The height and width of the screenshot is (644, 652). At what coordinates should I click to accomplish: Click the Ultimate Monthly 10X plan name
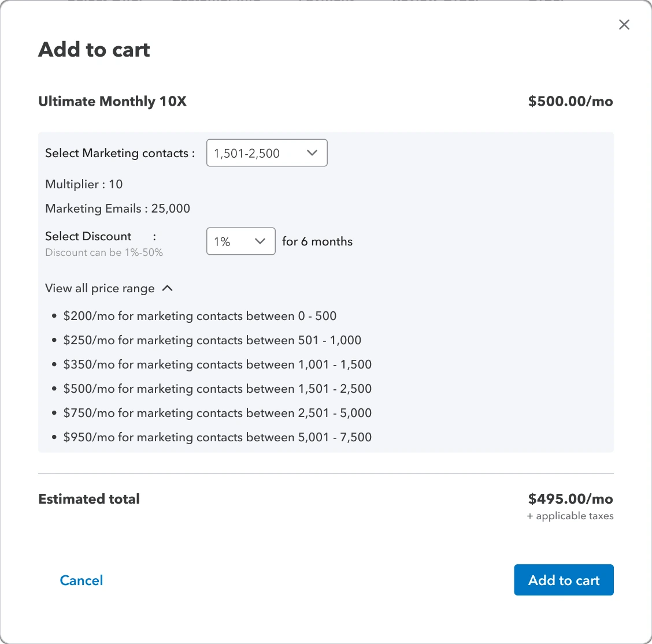[112, 102]
